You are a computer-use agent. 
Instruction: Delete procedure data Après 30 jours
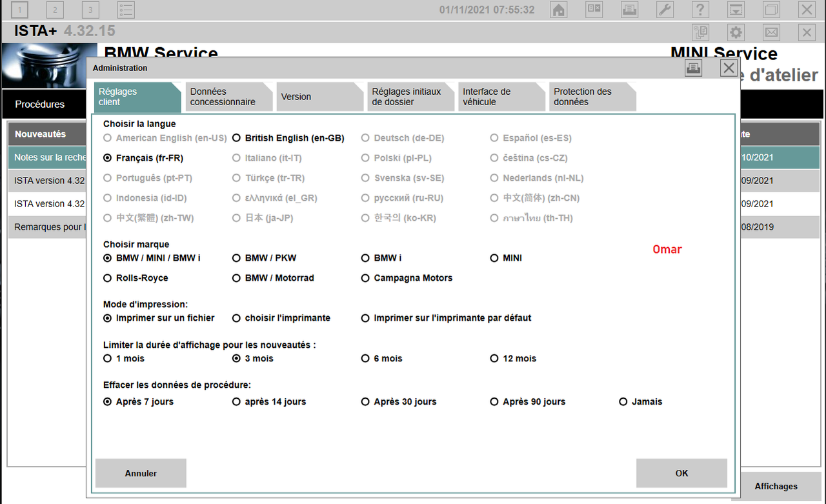click(x=399, y=402)
